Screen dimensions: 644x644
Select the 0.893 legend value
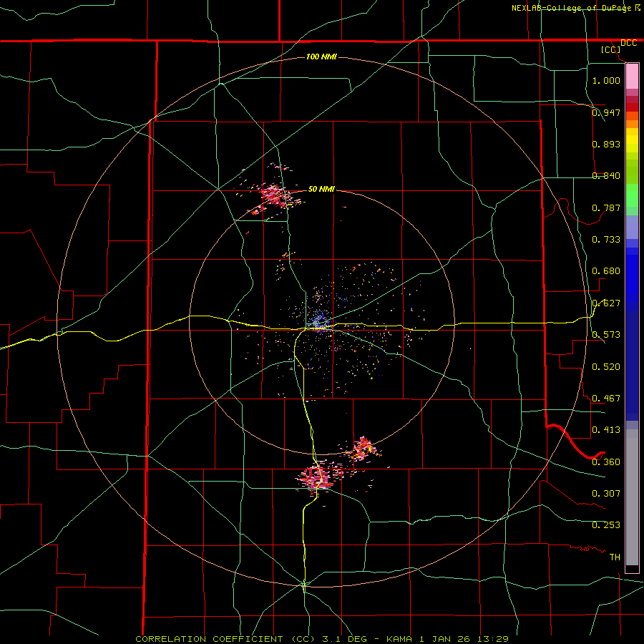click(606, 144)
